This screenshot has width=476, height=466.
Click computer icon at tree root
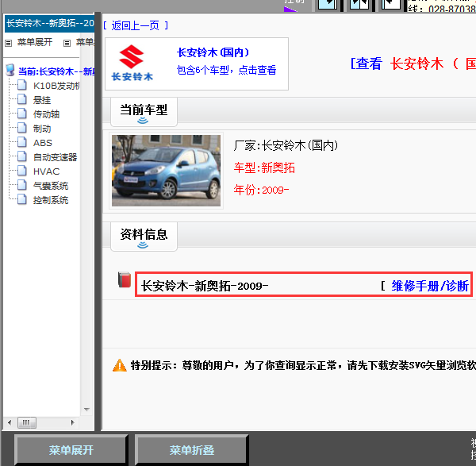tap(10, 70)
